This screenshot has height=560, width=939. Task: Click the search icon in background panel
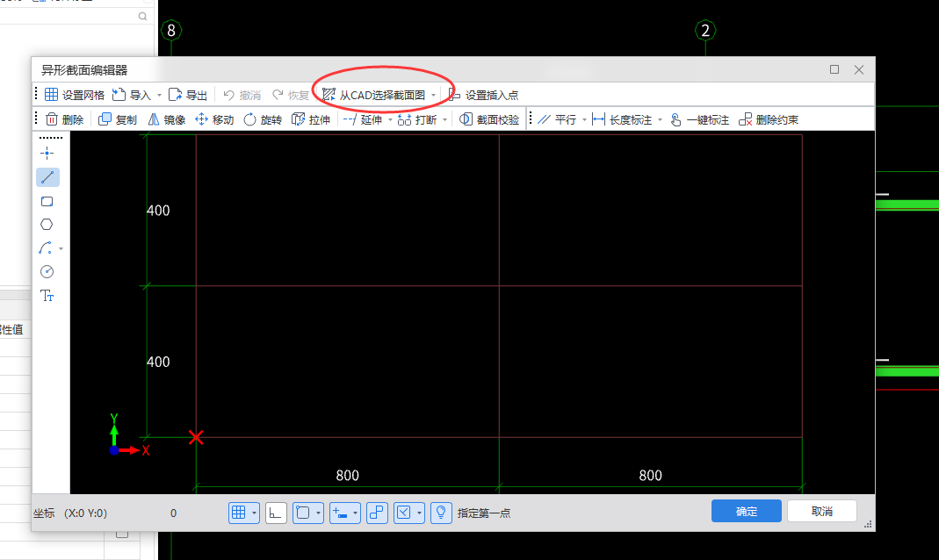[142, 16]
